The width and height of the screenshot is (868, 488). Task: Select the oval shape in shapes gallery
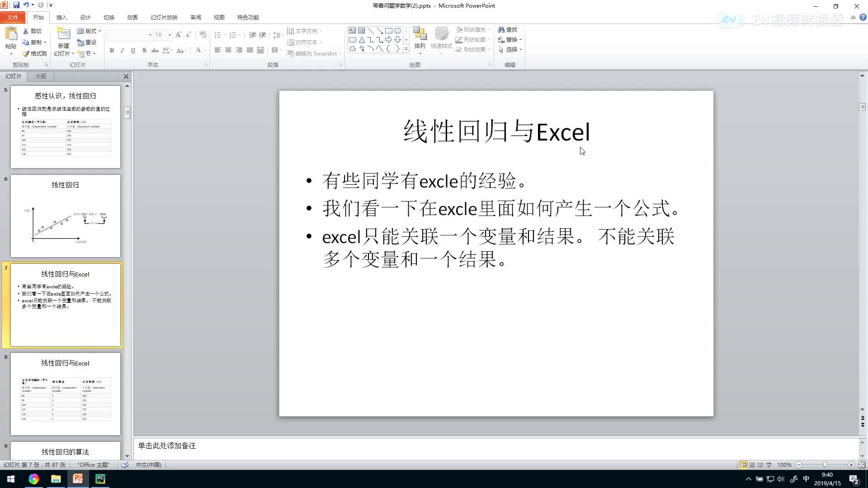[x=398, y=30]
